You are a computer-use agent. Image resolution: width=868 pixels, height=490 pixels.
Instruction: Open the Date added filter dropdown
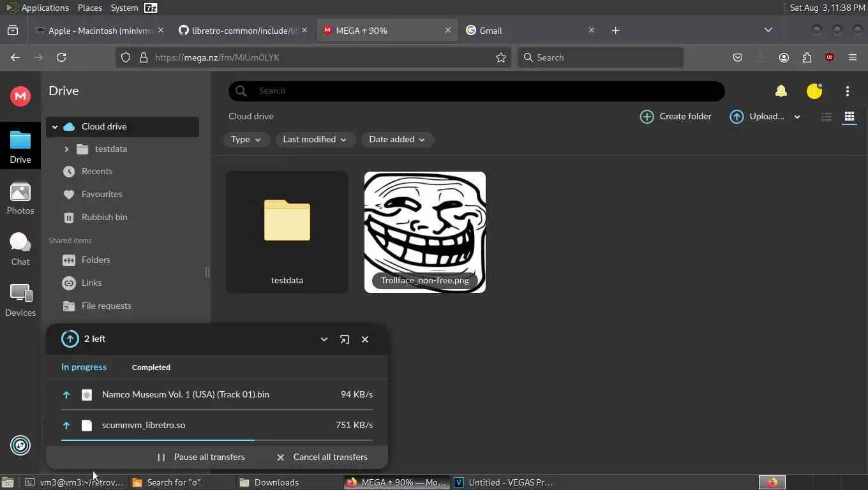point(398,139)
